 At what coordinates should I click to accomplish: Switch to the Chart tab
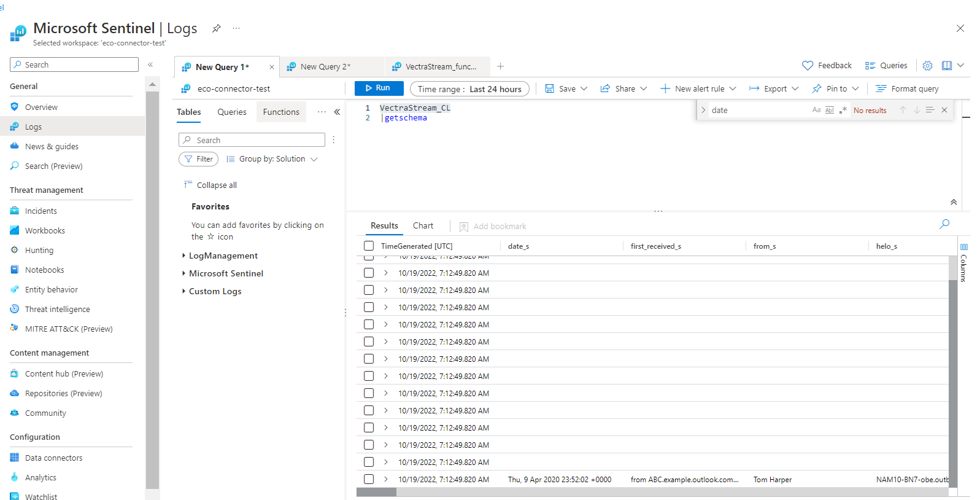coord(423,226)
